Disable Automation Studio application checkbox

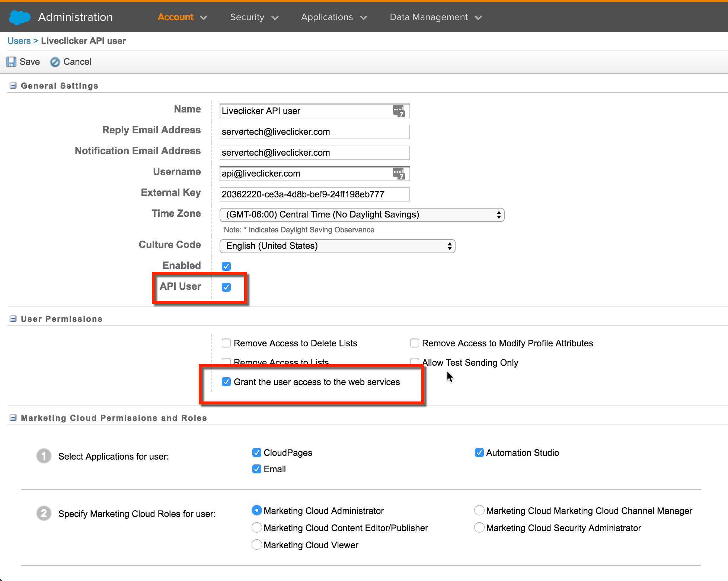tap(479, 453)
